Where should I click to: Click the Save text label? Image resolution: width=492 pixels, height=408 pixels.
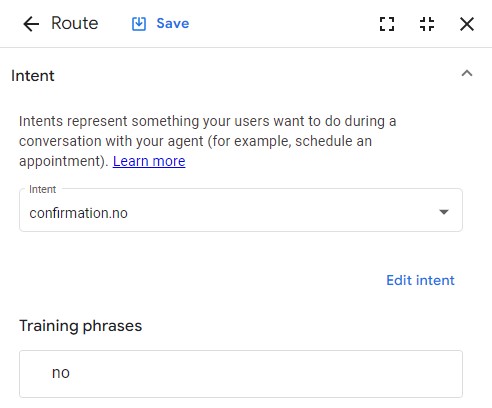(x=173, y=24)
